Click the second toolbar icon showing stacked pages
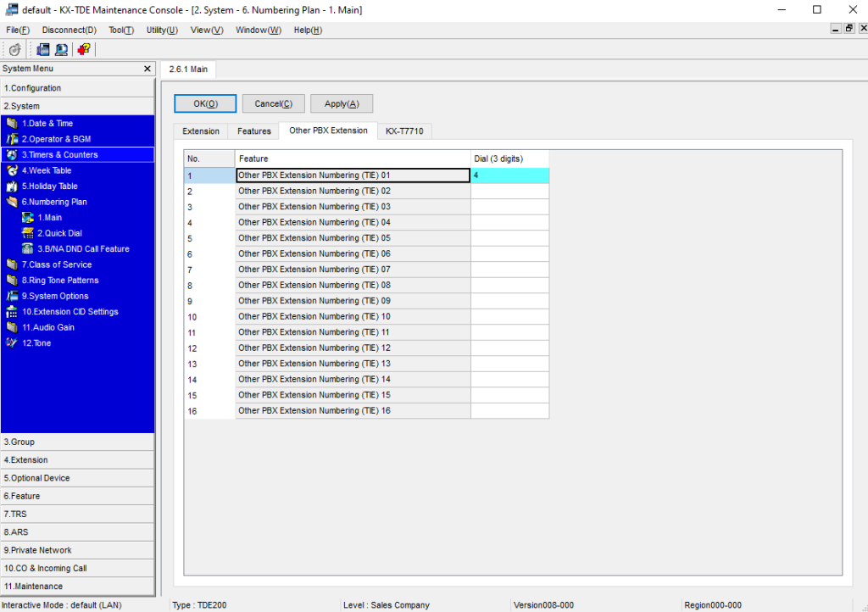 click(x=43, y=50)
